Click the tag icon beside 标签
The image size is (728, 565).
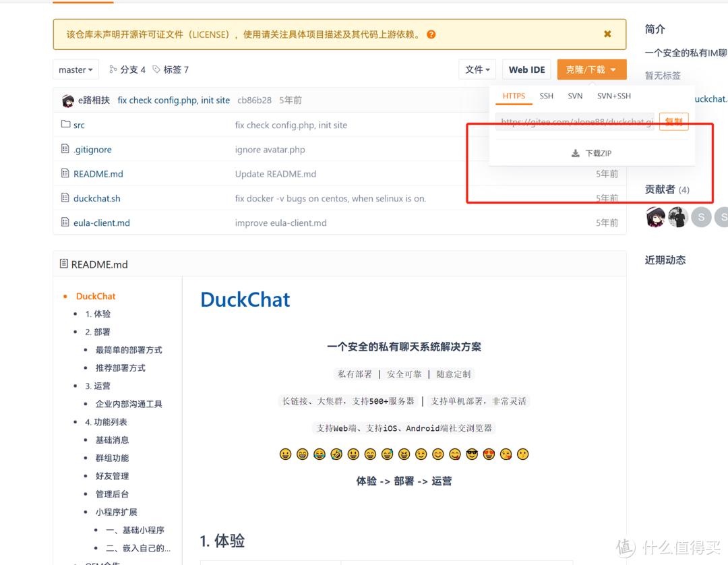click(156, 69)
